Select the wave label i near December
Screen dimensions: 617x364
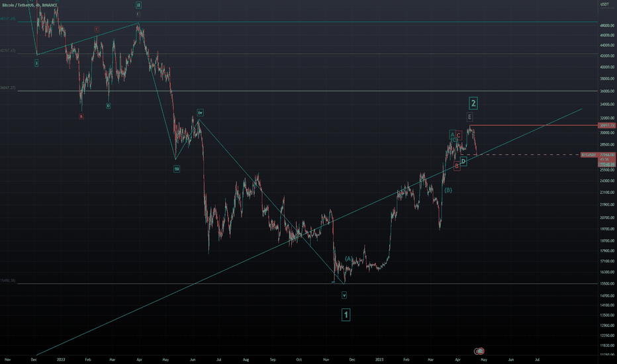36,63
